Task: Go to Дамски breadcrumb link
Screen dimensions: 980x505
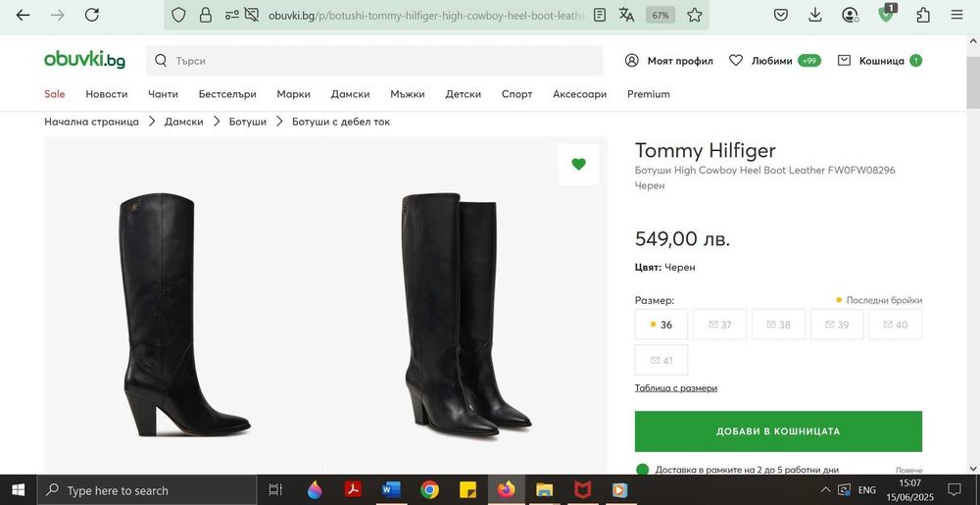Action: click(x=184, y=122)
